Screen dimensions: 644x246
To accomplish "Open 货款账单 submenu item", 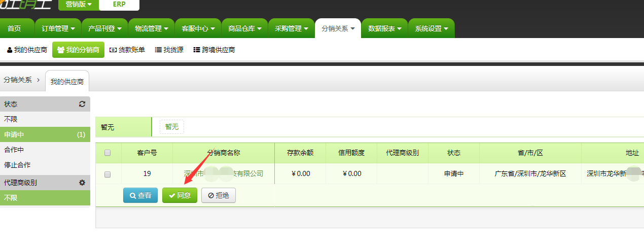I will point(127,50).
